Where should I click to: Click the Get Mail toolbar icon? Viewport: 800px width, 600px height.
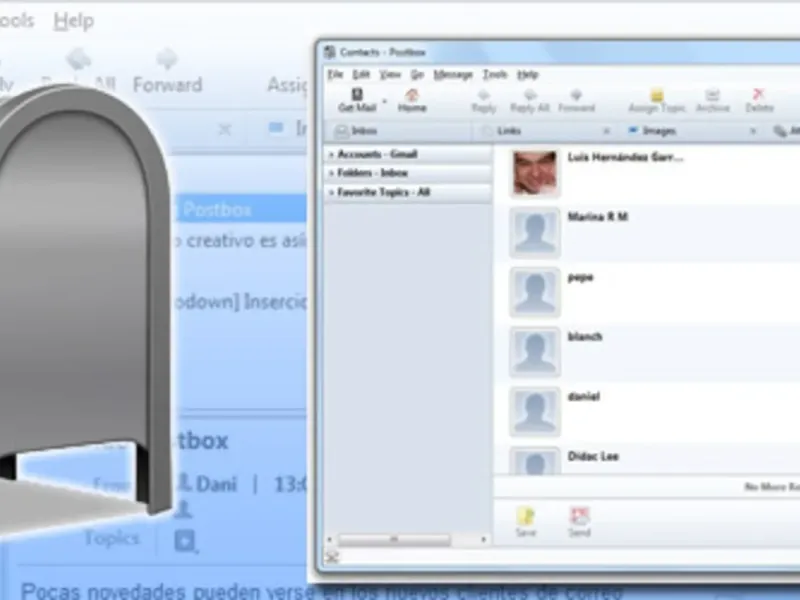357,100
